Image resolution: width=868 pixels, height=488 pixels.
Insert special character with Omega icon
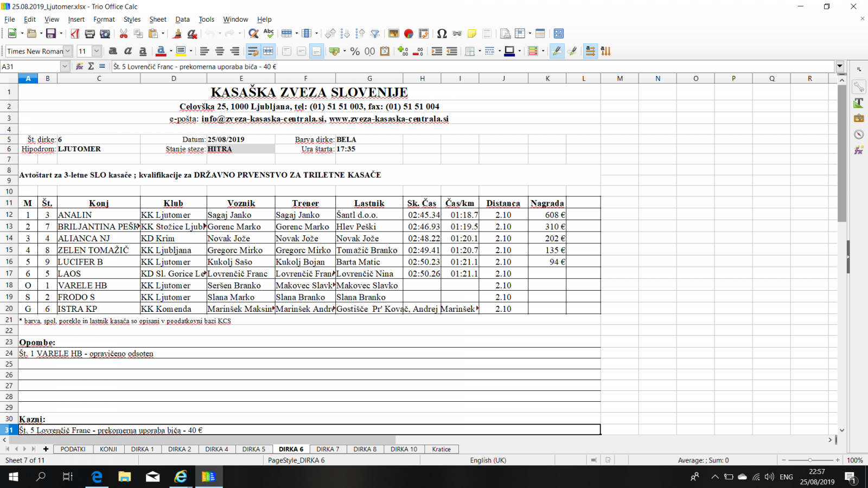click(x=442, y=34)
